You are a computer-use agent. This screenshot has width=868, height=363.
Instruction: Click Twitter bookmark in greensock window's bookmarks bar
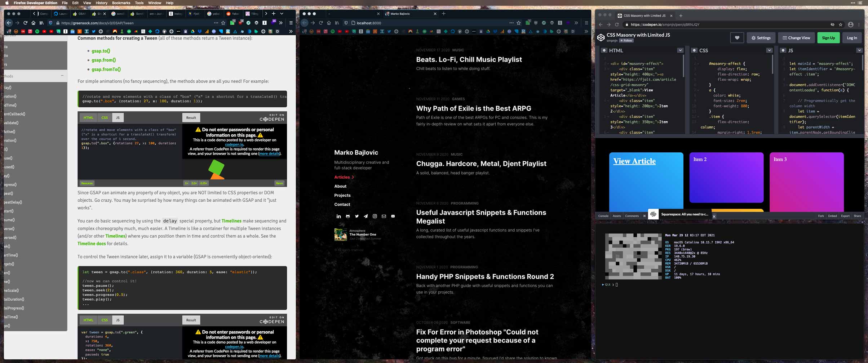[x=94, y=31]
